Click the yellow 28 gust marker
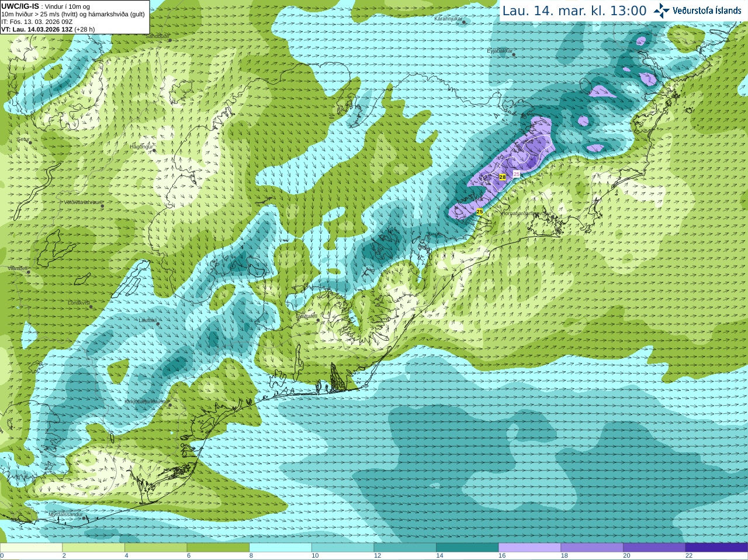Image resolution: width=748 pixels, height=560 pixels. tap(502, 177)
